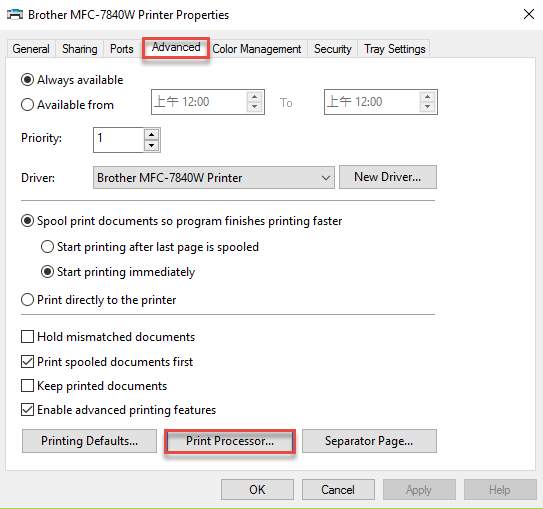
Task: Open the Separator Page dialog
Action: pos(369,441)
